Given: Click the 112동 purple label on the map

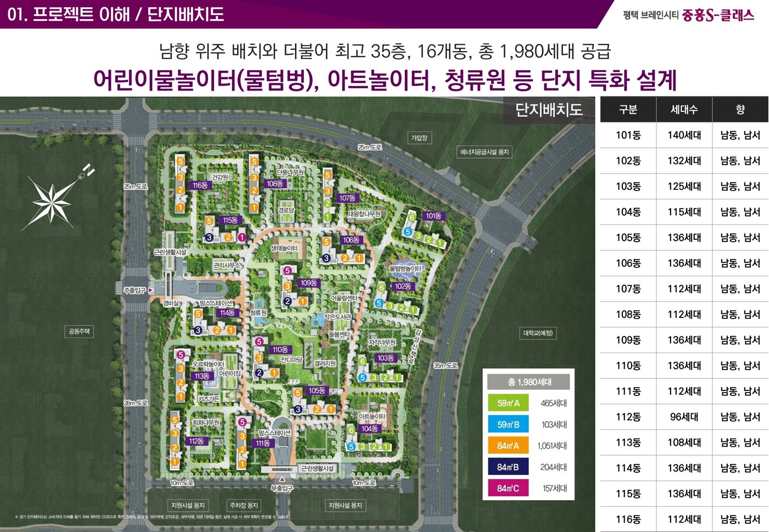Looking at the screenshot, I should (196, 441).
